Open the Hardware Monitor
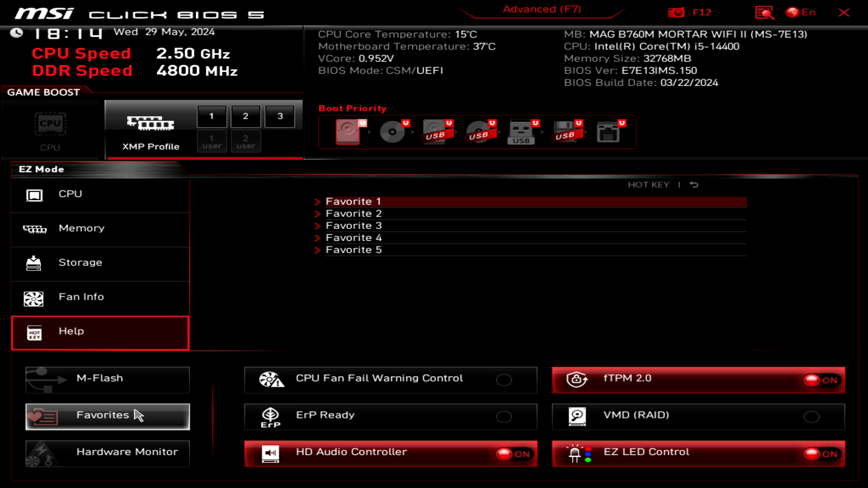Screen dimensions: 868x488 [x=108, y=453]
